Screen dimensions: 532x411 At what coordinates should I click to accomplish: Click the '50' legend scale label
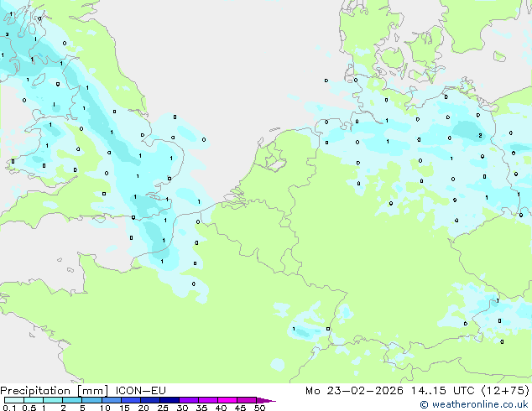[x=259, y=408]
